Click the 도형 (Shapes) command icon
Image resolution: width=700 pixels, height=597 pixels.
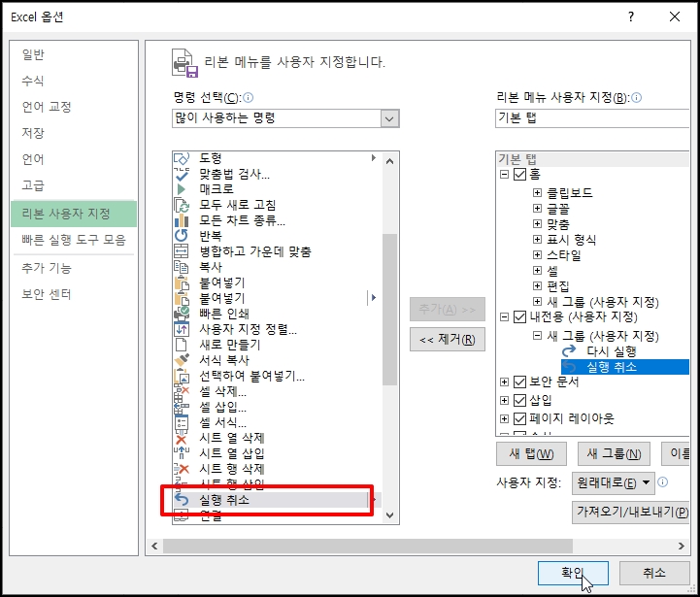pyautogui.click(x=182, y=158)
